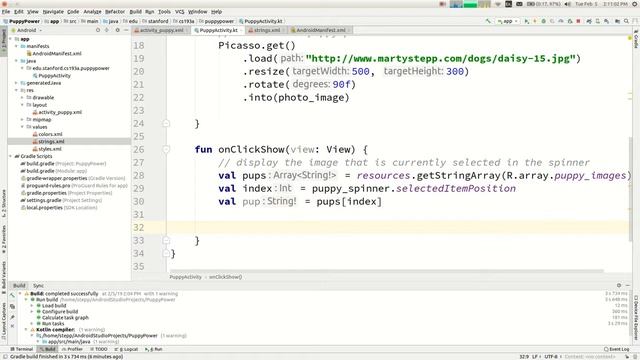Open PuppyActivity in the project tree

point(51,76)
